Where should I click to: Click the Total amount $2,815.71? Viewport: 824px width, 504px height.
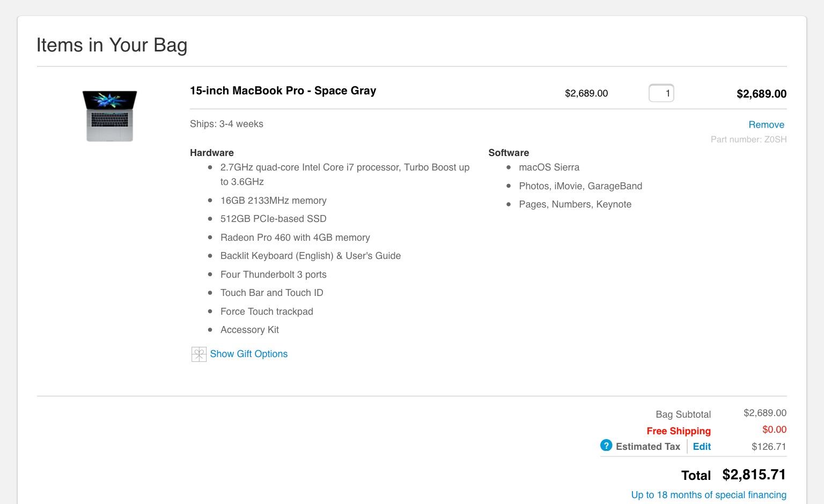click(754, 475)
